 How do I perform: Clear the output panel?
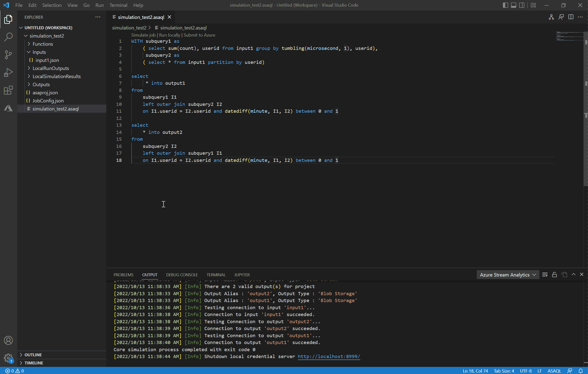pyautogui.click(x=545, y=275)
